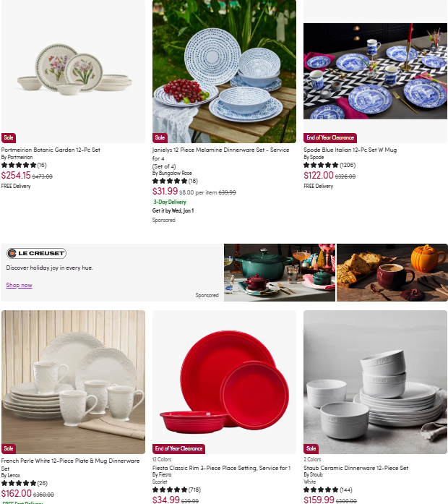Open the Spode Blue Italian product image

click(x=375, y=72)
